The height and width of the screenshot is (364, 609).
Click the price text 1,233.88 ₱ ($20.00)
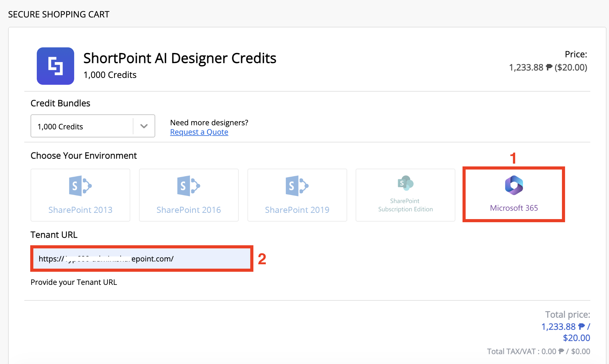coord(548,67)
